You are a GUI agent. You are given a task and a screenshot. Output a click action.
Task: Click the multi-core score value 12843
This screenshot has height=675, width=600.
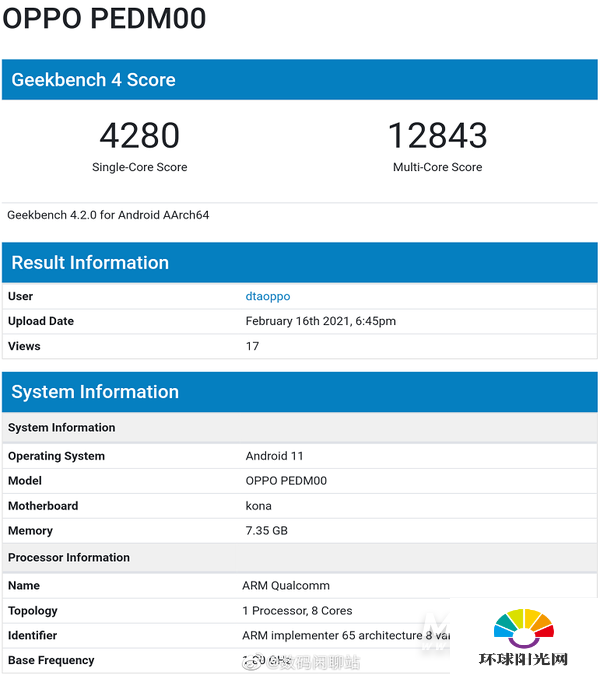click(x=437, y=135)
